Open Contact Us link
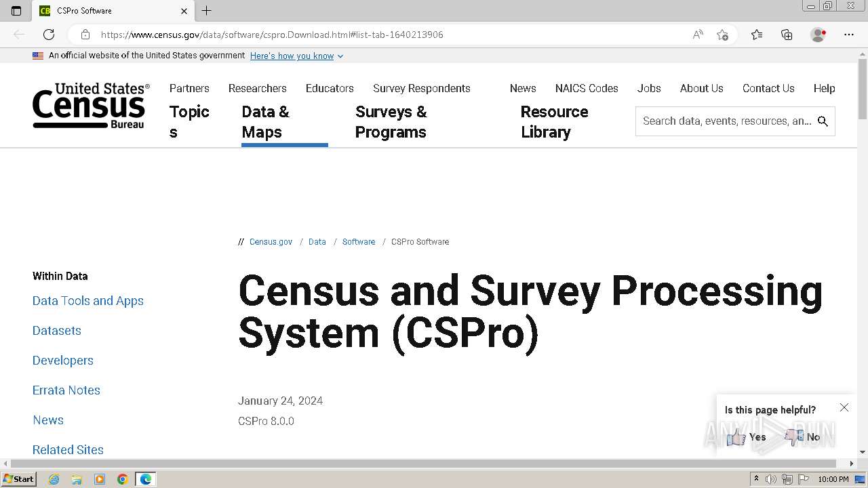Viewport: 868px width, 488px height. (768, 88)
